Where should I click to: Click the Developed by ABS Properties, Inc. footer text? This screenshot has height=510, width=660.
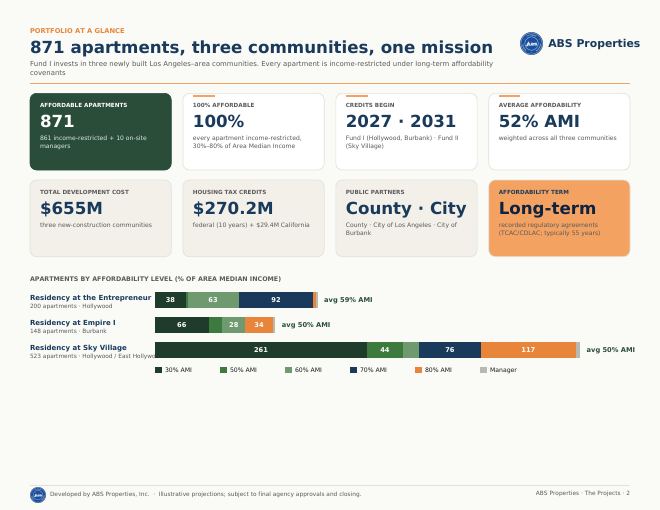(x=99, y=494)
